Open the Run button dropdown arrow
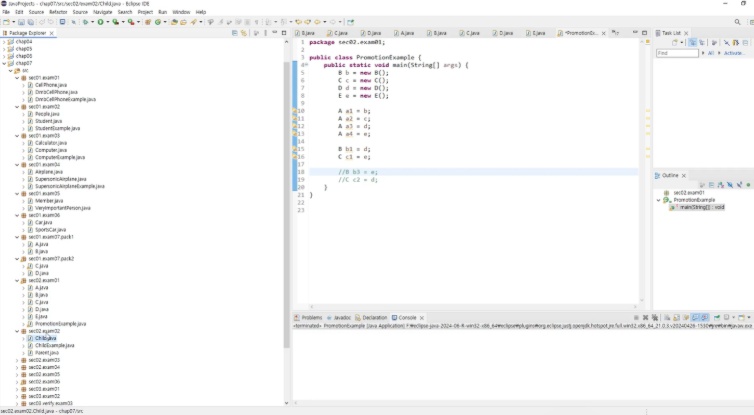 click(x=107, y=22)
